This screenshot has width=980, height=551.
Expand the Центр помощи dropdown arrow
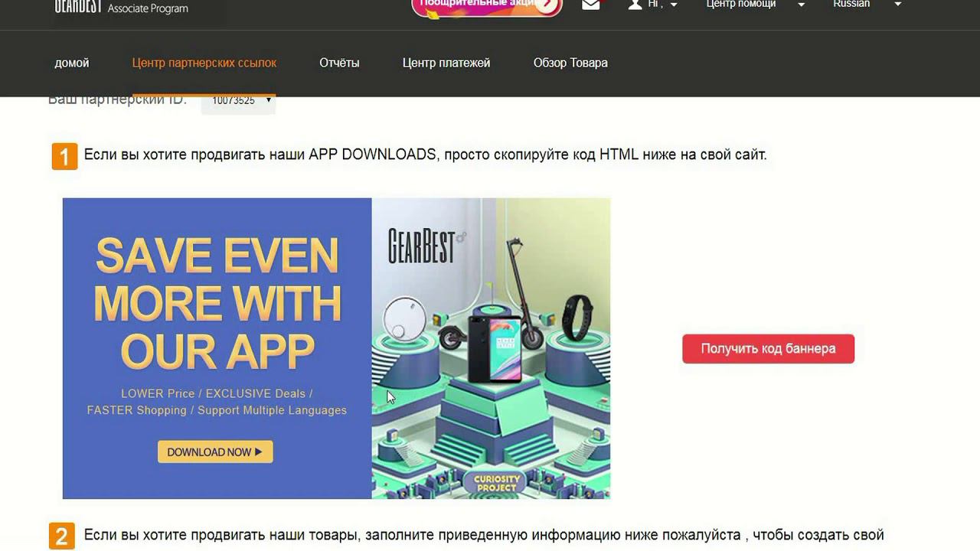(x=801, y=5)
